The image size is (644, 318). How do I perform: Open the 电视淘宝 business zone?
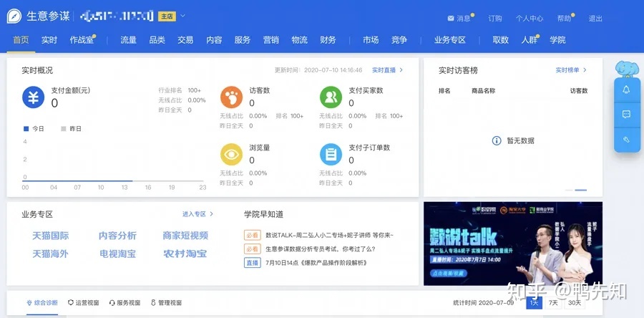[117, 254]
